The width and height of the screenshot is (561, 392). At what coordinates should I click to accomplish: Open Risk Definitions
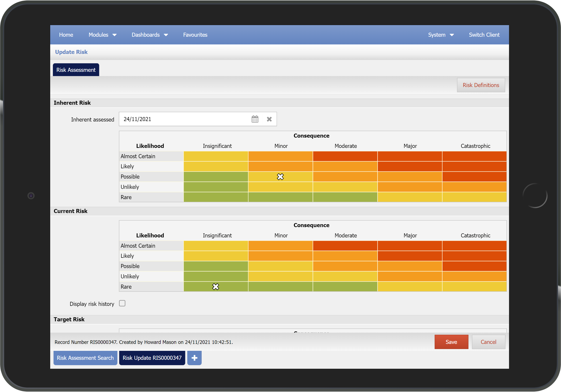tap(481, 85)
